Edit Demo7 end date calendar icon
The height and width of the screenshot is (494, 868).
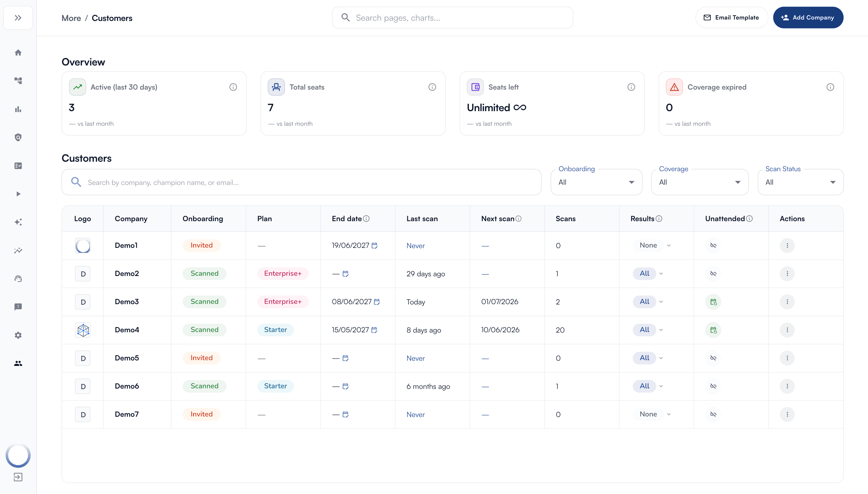(346, 414)
